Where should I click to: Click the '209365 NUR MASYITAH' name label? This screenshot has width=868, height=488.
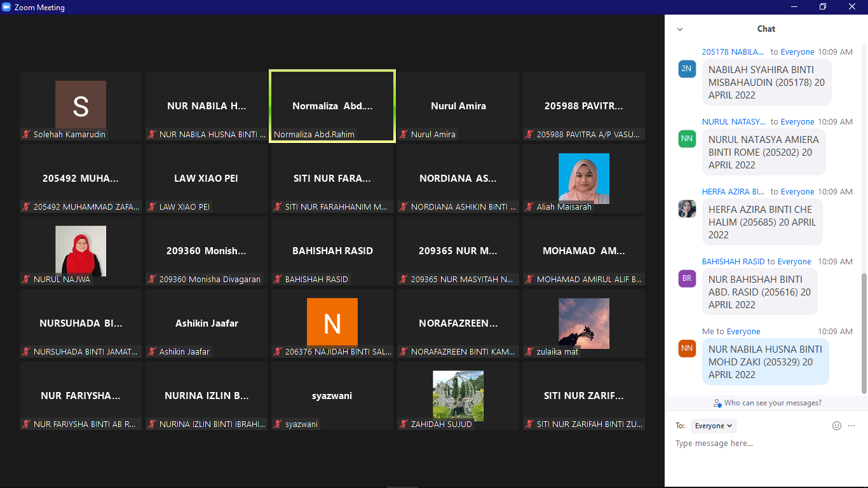tap(462, 280)
